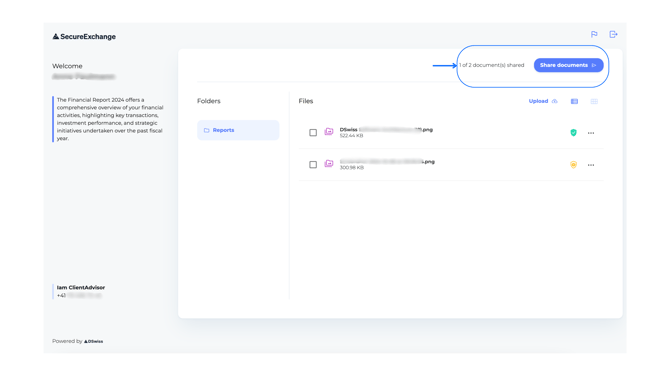This screenshot has width=670, height=376.
Task: Click green shield status icon
Action: pyautogui.click(x=573, y=133)
